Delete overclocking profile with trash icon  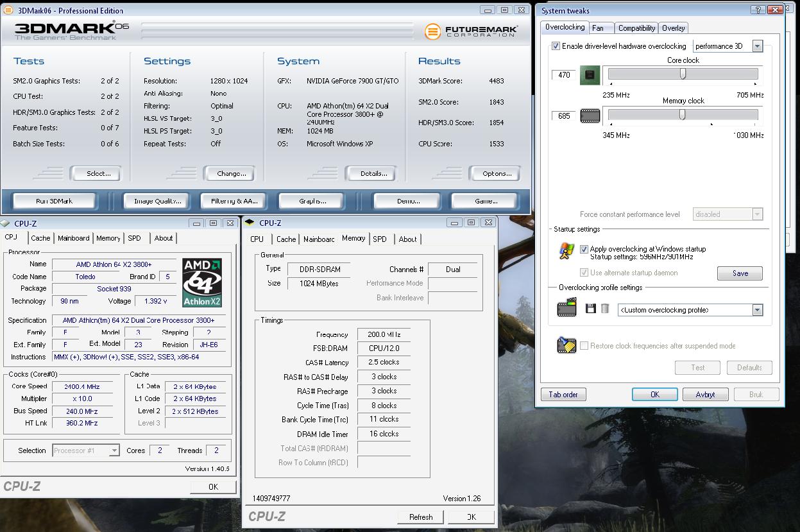click(x=605, y=309)
